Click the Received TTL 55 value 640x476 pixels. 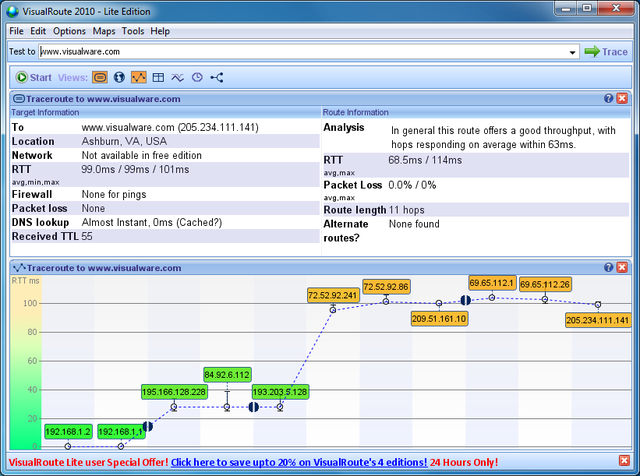pyautogui.click(x=87, y=236)
